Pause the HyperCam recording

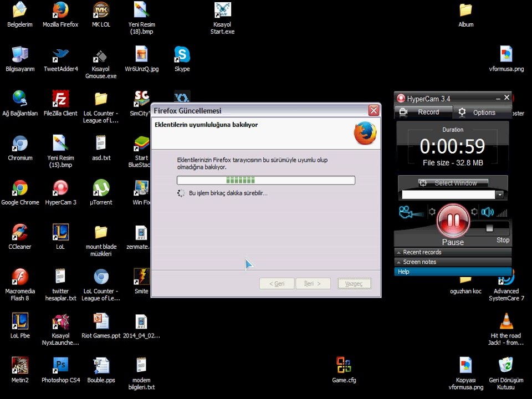453,221
